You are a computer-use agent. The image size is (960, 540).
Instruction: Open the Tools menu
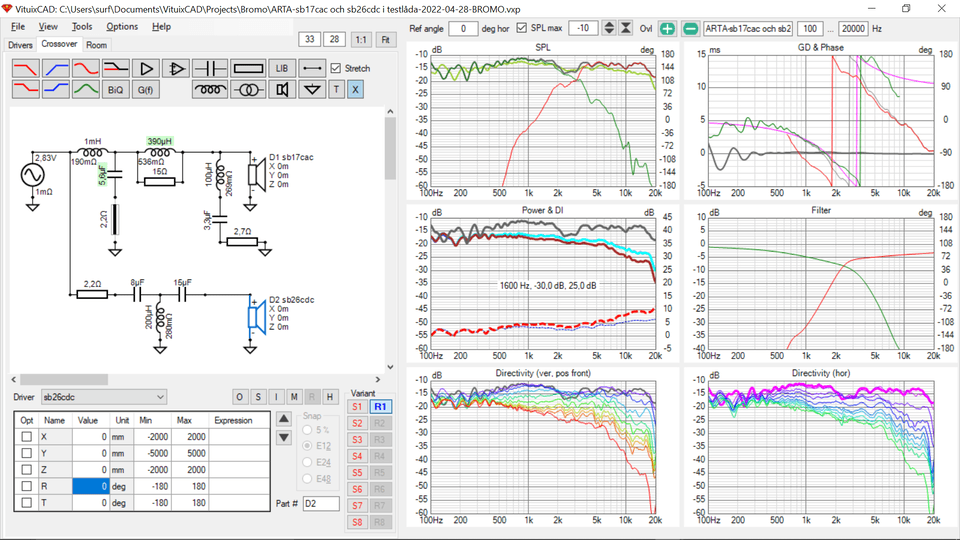[81, 26]
